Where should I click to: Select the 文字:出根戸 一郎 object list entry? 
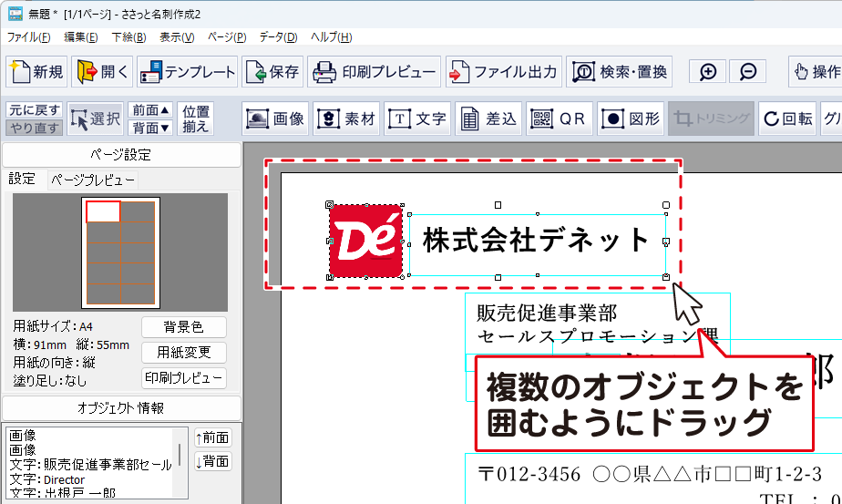62,492
